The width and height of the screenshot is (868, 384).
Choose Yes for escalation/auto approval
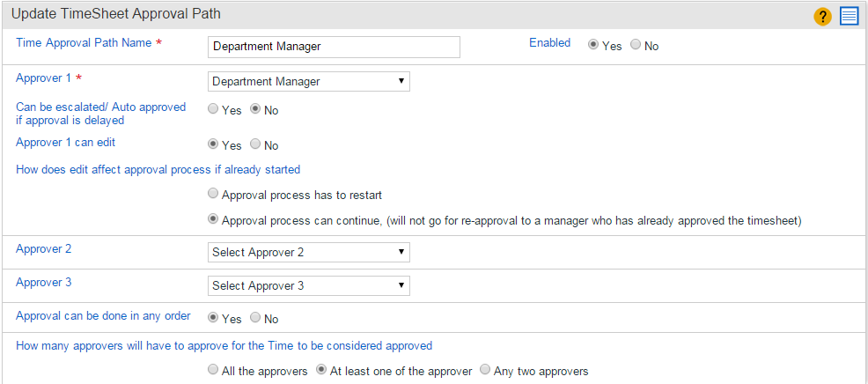click(212, 109)
